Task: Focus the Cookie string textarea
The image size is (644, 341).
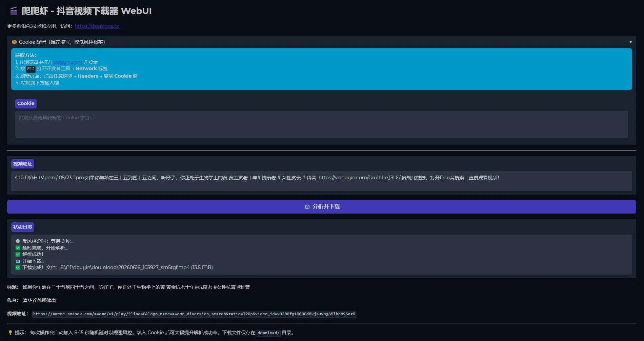Action: click(x=321, y=124)
